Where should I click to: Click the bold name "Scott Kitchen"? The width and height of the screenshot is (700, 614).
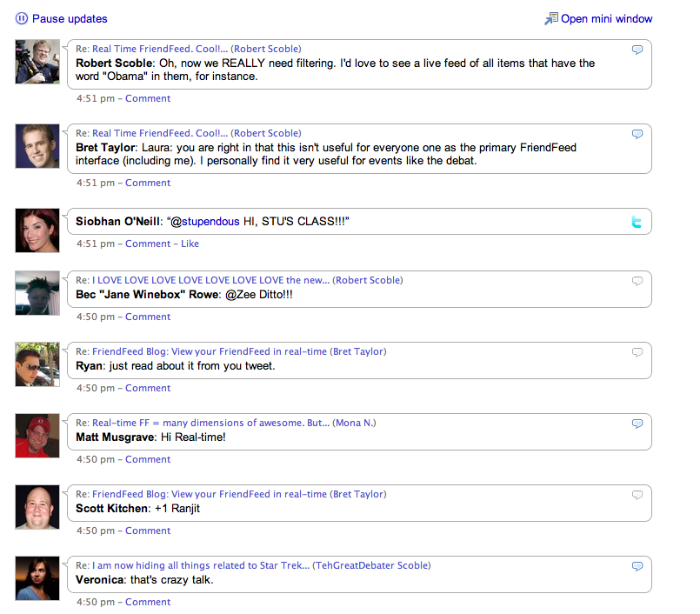point(111,508)
